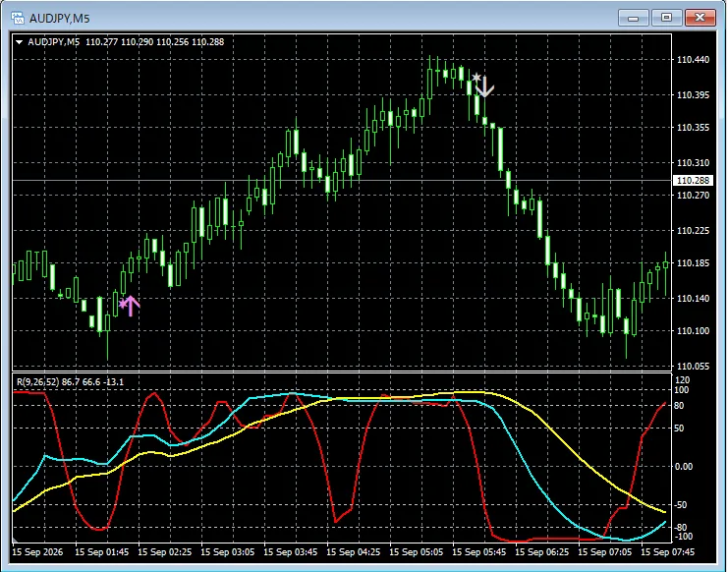Image resolution: width=728 pixels, height=572 pixels.
Task: Click the gray star marker near the top
Action: (476, 77)
